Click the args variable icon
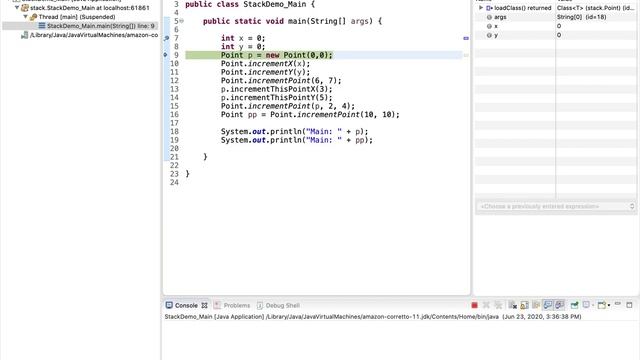This screenshot has height=360, width=640. click(489, 17)
